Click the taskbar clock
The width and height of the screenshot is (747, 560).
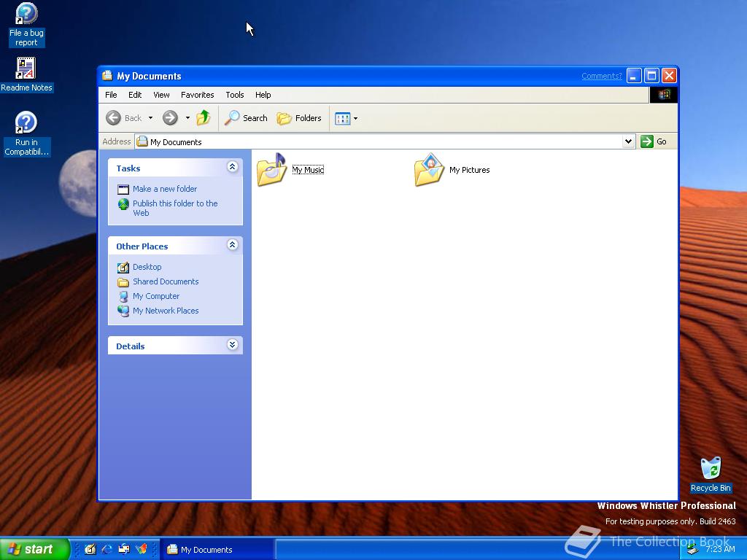[720, 549]
